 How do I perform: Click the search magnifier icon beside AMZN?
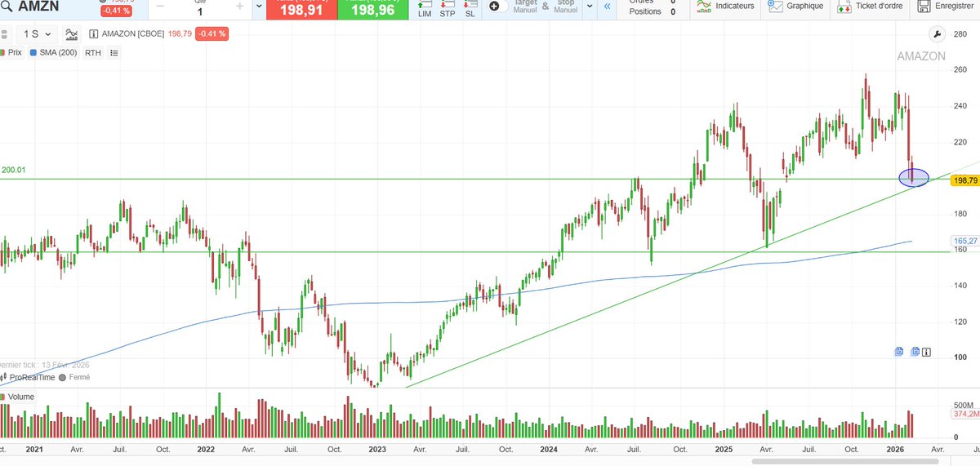point(7,7)
